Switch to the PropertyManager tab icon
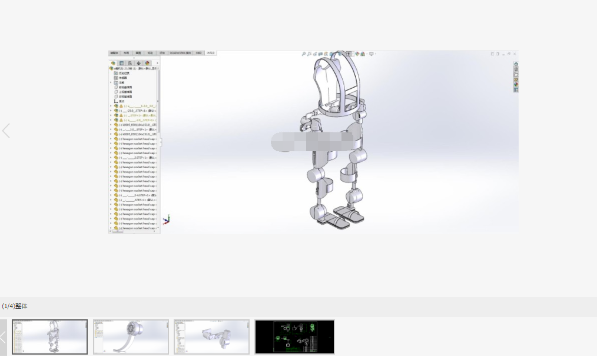 click(x=121, y=63)
